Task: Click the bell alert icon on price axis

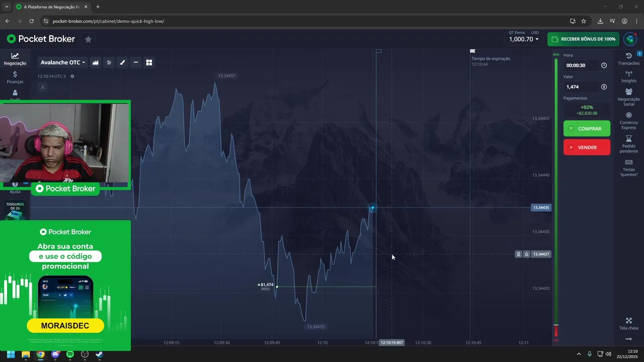Action: coord(526,254)
